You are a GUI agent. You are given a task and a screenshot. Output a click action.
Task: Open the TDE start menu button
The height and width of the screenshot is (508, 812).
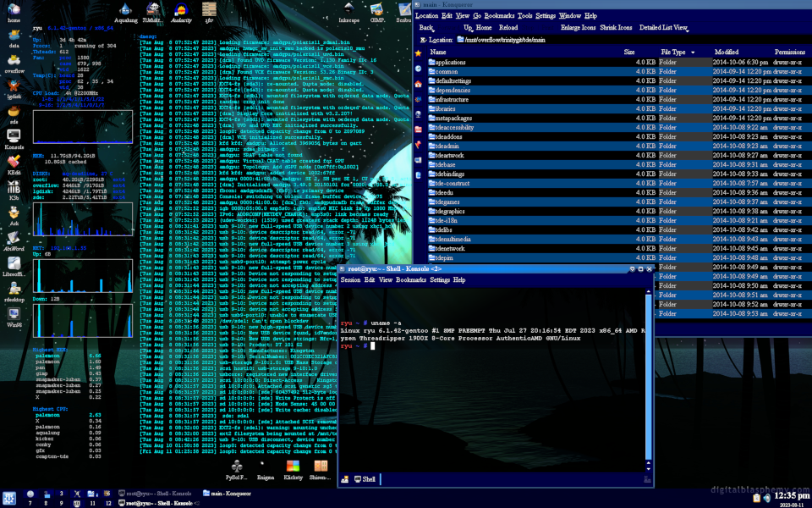[x=8, y=499]
